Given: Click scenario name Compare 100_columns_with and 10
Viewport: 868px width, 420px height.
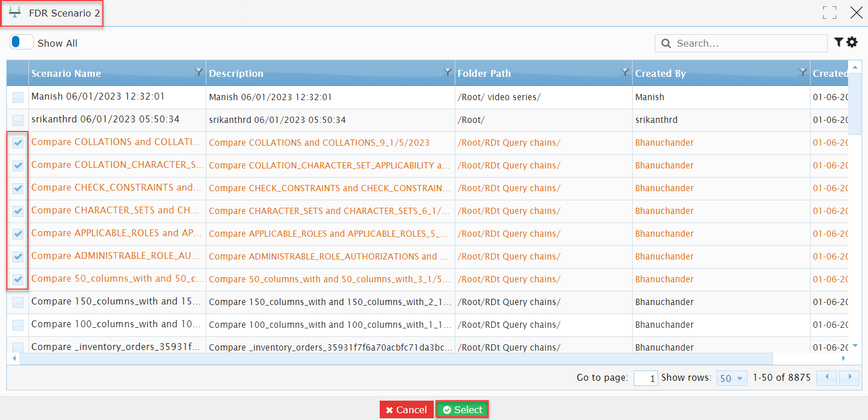Looking at the screenshot, I should (x=116, y=324).
